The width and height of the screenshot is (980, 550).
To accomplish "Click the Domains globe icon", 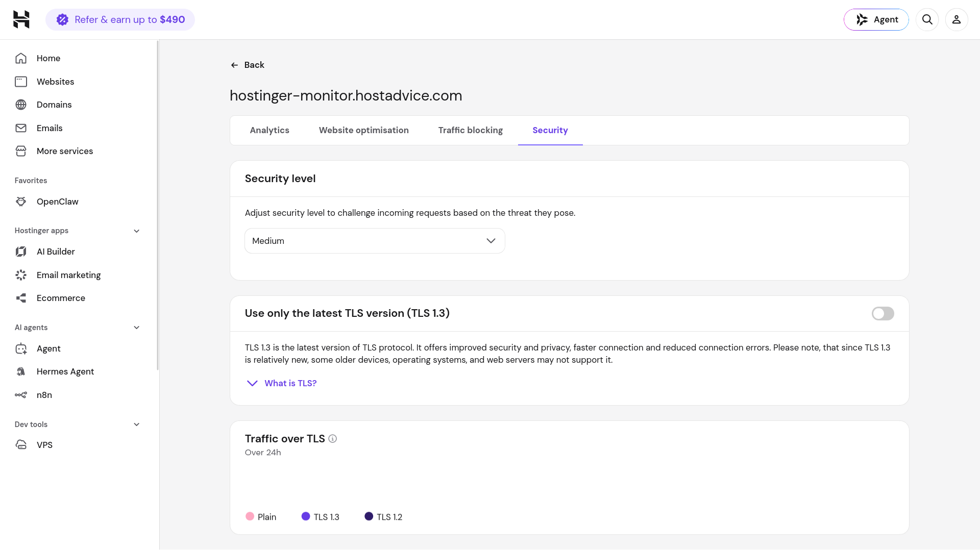I will click(21, 105).
